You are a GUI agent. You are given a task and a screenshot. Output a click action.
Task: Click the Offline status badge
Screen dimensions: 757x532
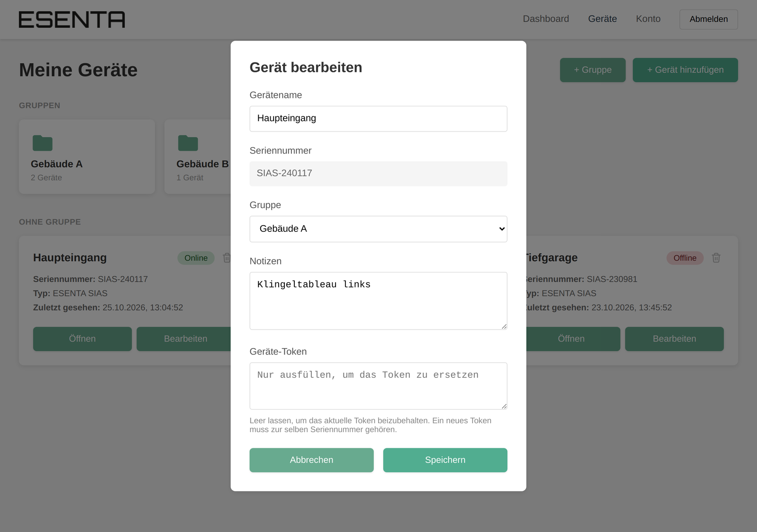coord(685,258)
